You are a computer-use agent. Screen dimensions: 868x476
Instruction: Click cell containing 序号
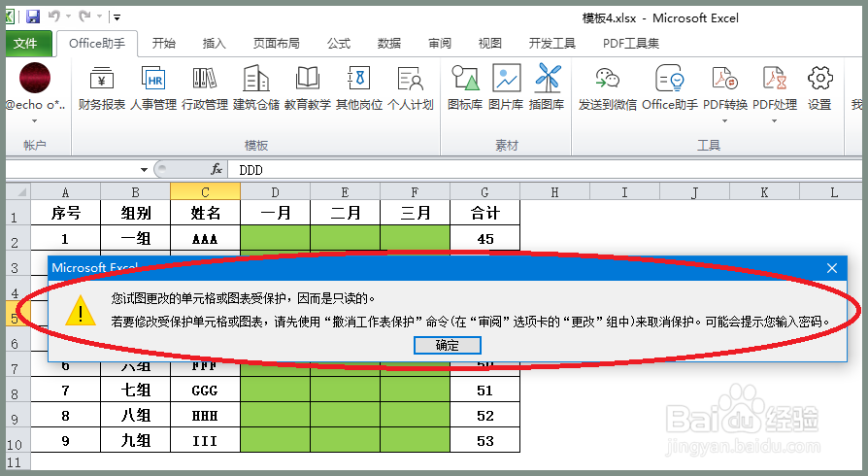(x=65, y=212)
